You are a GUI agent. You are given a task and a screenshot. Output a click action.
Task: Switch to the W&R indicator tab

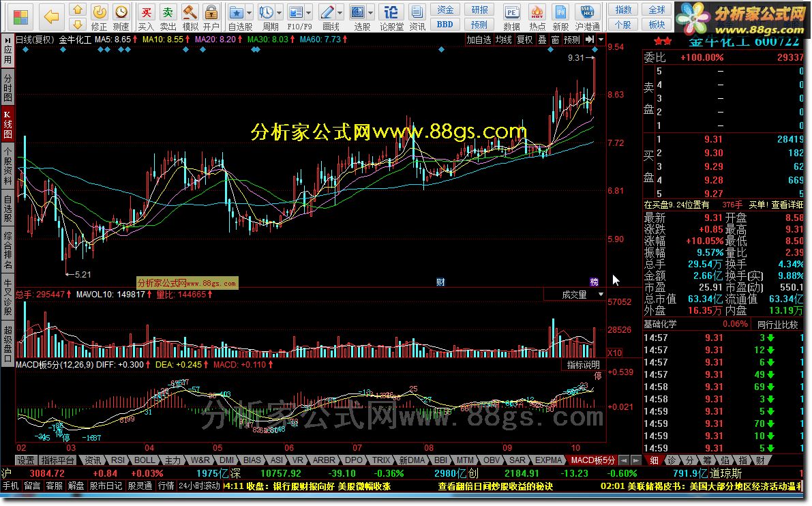[x=200, y=460]
